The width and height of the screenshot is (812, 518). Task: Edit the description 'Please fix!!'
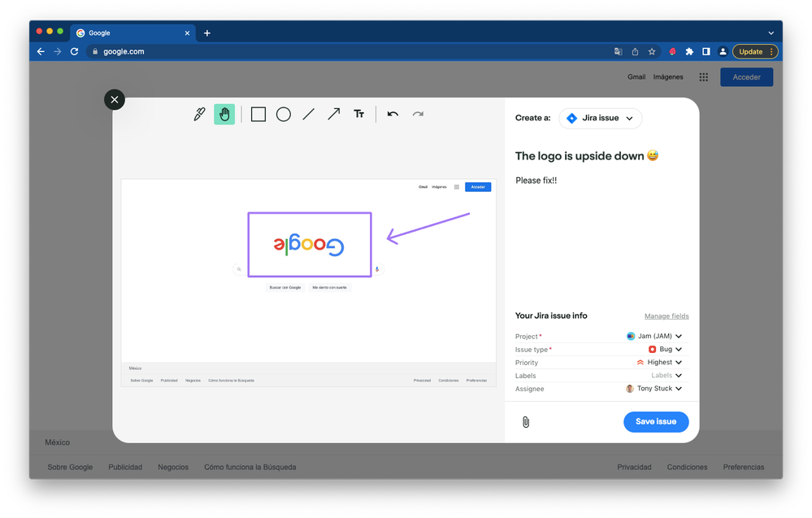[x=536, y=181]
